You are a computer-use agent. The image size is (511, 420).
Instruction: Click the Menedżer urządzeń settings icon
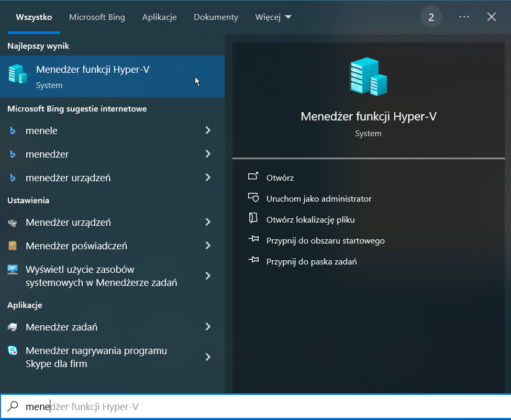(13, 223)
